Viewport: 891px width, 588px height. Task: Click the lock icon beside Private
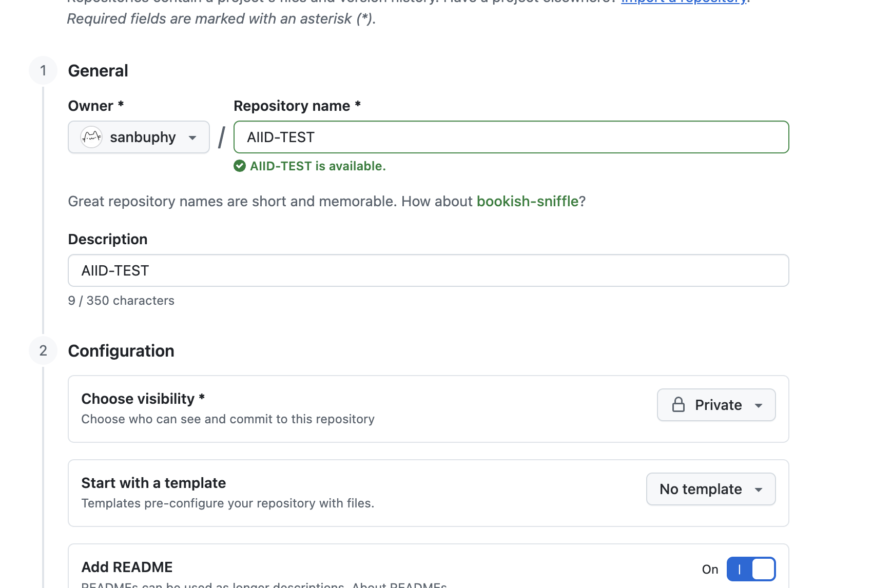(679, 405)
